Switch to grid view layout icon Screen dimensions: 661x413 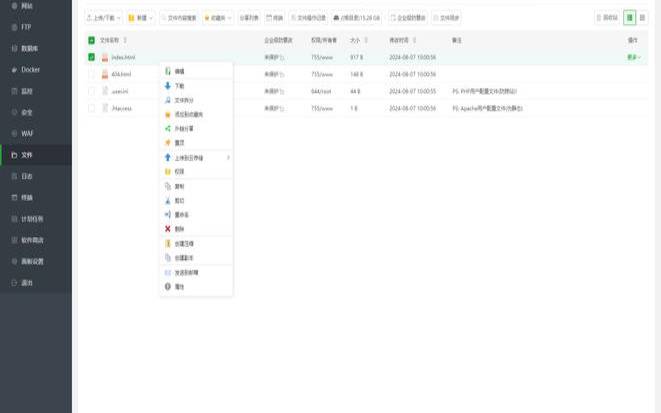642,18
